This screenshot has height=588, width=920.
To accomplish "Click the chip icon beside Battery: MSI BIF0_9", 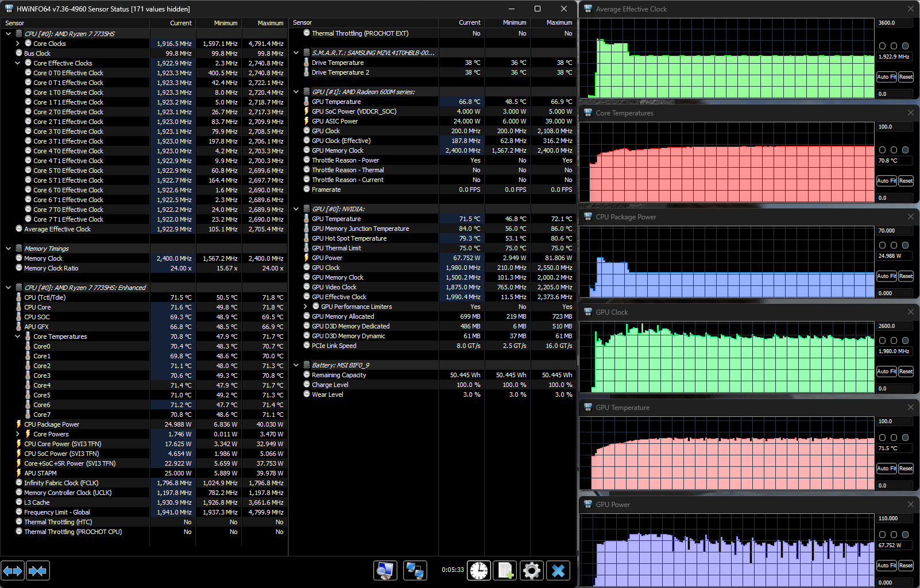I will pyautogui.click(x=307, y=365).
